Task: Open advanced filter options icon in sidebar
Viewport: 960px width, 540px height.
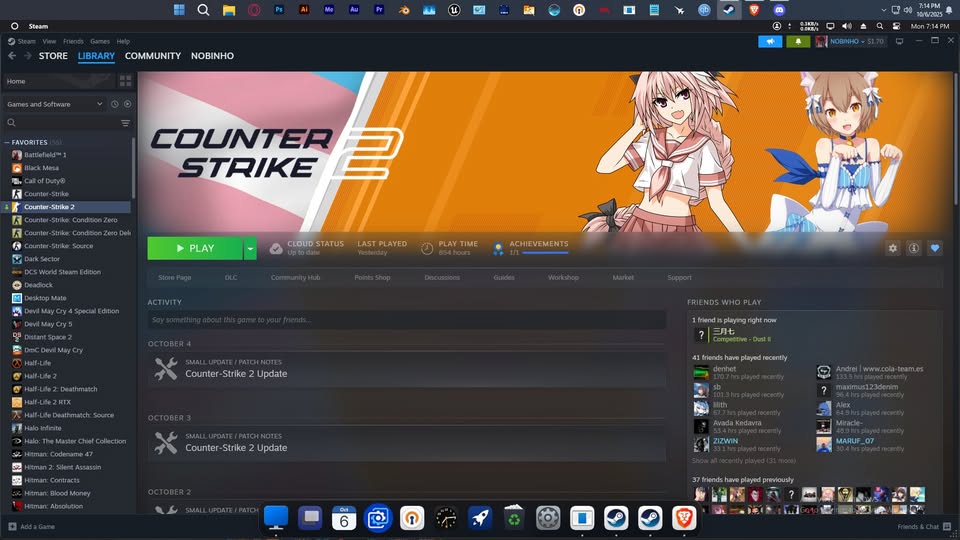Action: pos(126,123)
